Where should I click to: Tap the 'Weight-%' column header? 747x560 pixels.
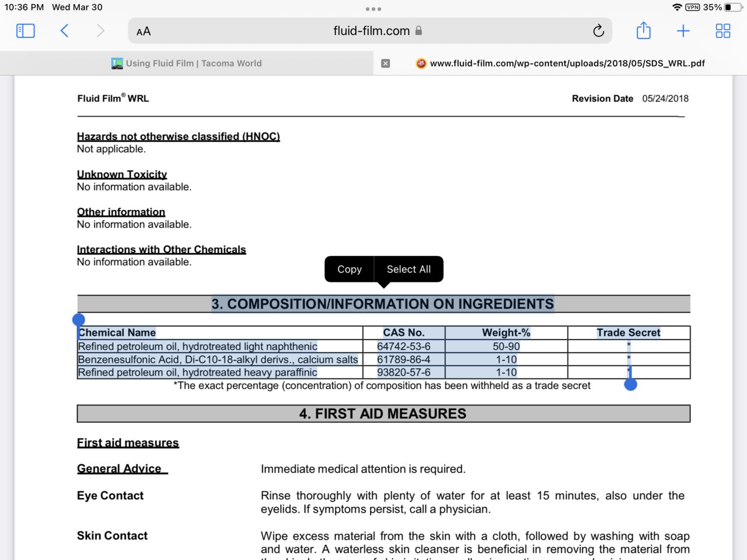[x=506, y=332]
